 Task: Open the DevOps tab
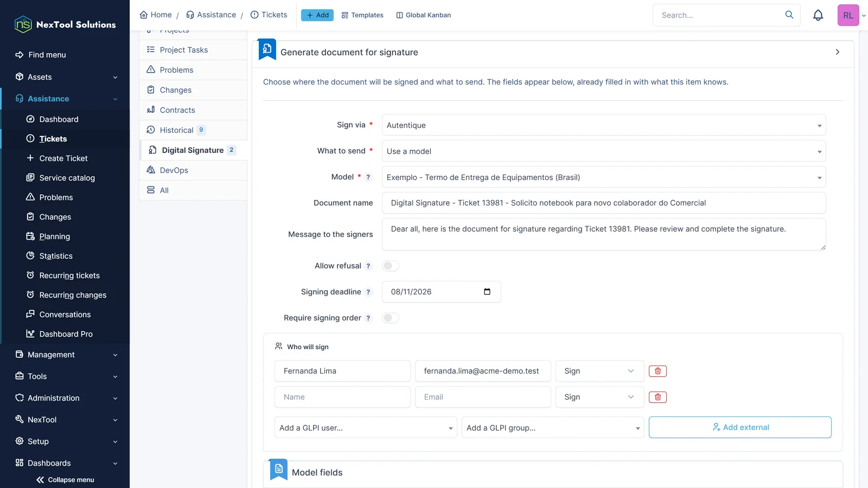click(x=193, y=170)
